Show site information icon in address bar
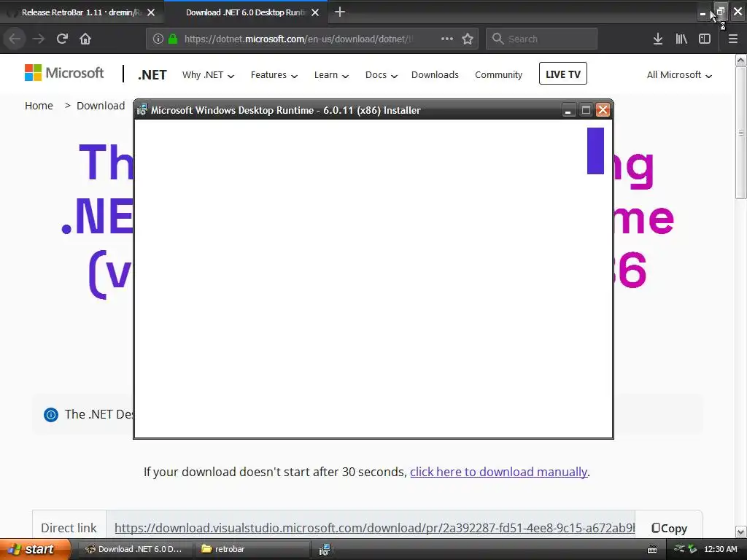The height and width of the screenshot is (560, 747). [158, 39]
